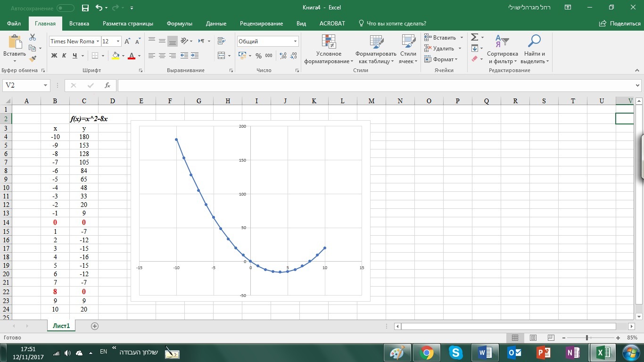Toggle italic formatting (К)
644x362 pixels.
[65, 56]
